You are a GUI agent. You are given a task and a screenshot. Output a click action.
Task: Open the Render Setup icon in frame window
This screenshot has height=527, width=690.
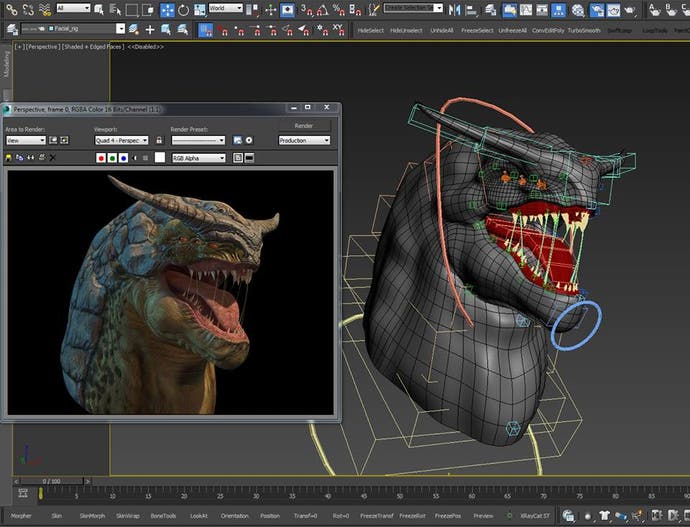[x=238, y=140]
